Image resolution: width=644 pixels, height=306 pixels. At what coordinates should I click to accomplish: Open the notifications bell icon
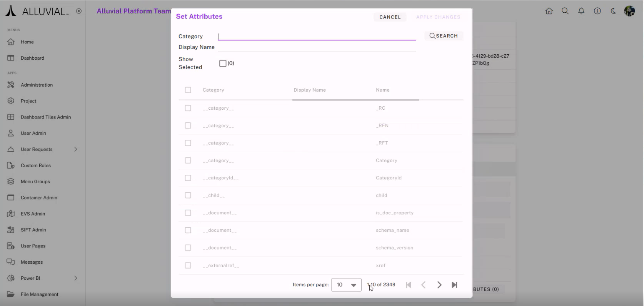581,11
